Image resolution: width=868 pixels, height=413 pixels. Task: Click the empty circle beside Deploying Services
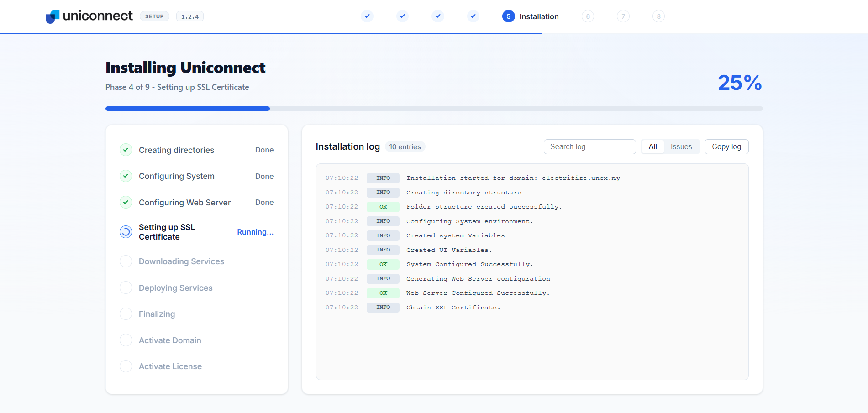tap(126, 288)
